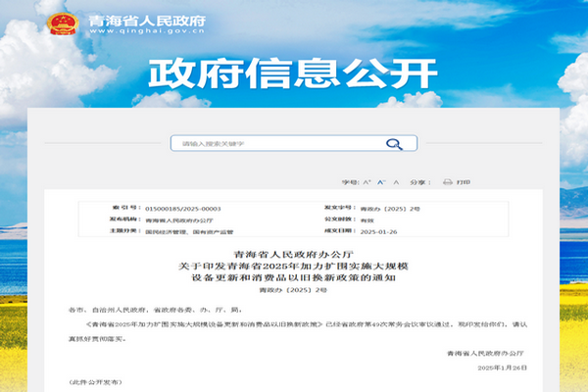588x392 pixels.
Task: Click the document title line 设备更新和消费品以旧换新政策的通知
Action: click(x=294, y=277)
